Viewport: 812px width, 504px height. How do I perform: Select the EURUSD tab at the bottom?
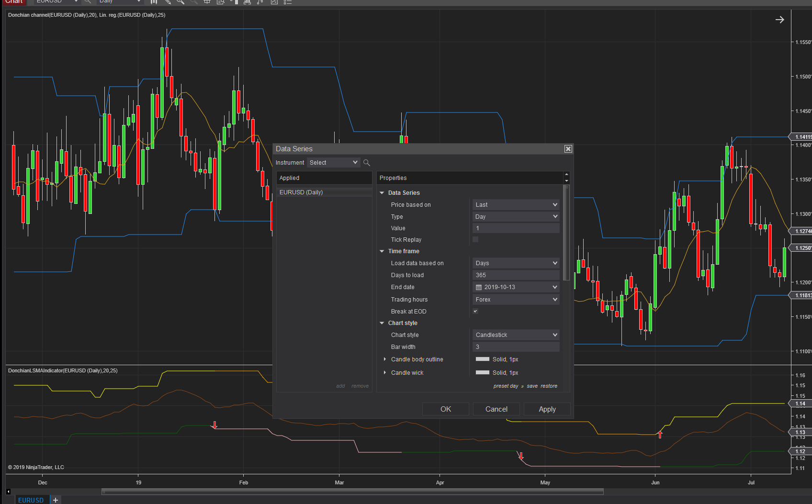point(31,500)
